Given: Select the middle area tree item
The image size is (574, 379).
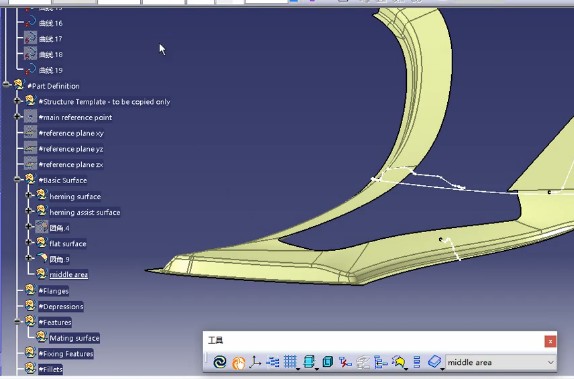Looking at the screenshot, I should click(x=68, y=275).
